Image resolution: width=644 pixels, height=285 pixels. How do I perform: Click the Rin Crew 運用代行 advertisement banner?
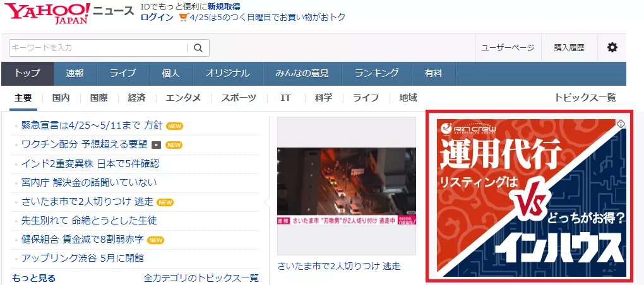(532, 197)
